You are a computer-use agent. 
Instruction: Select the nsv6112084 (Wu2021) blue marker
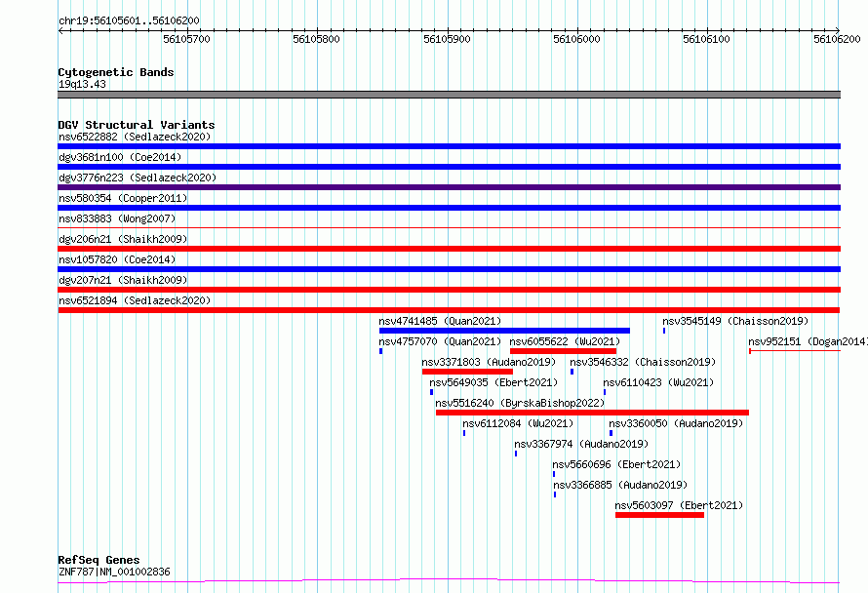coord(464,433)
